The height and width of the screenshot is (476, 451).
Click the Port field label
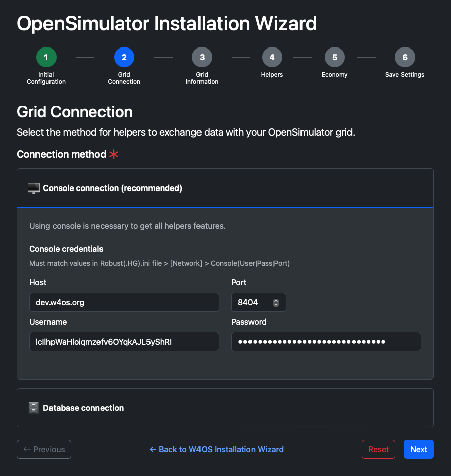[239, 282]
